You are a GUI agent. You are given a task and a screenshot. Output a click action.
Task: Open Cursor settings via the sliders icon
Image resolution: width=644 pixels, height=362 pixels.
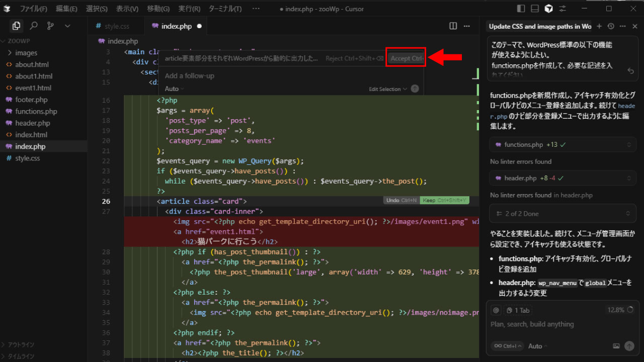coord(562,9)
